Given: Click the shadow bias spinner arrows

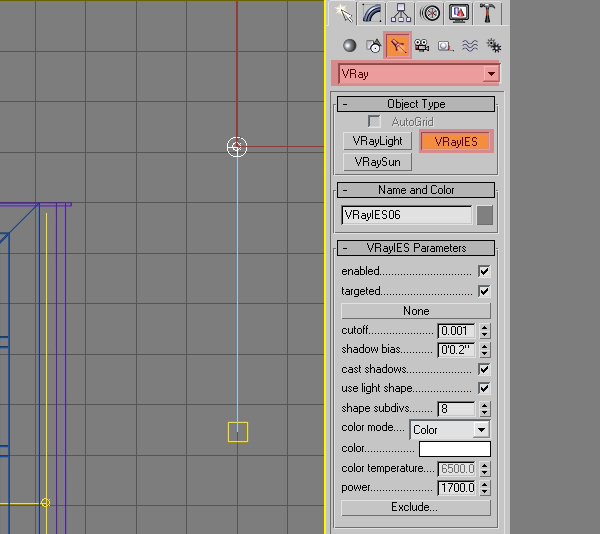Looking at the screenshot, I should (484, 350).
